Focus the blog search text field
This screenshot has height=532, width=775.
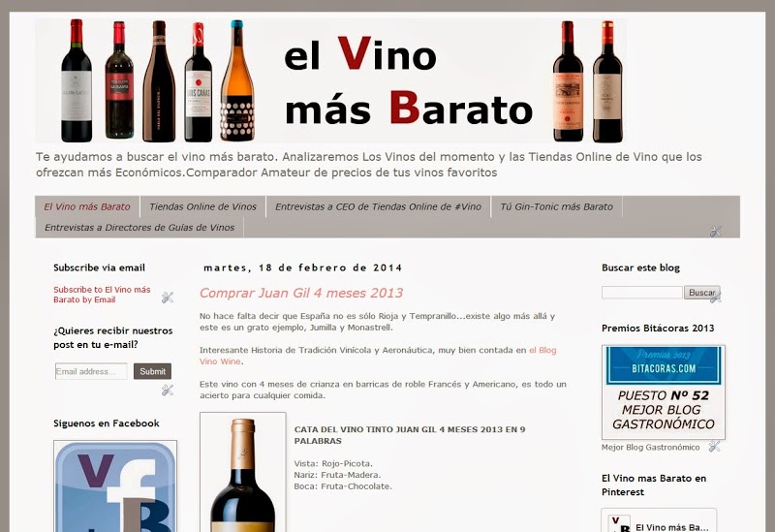[641, 293]
